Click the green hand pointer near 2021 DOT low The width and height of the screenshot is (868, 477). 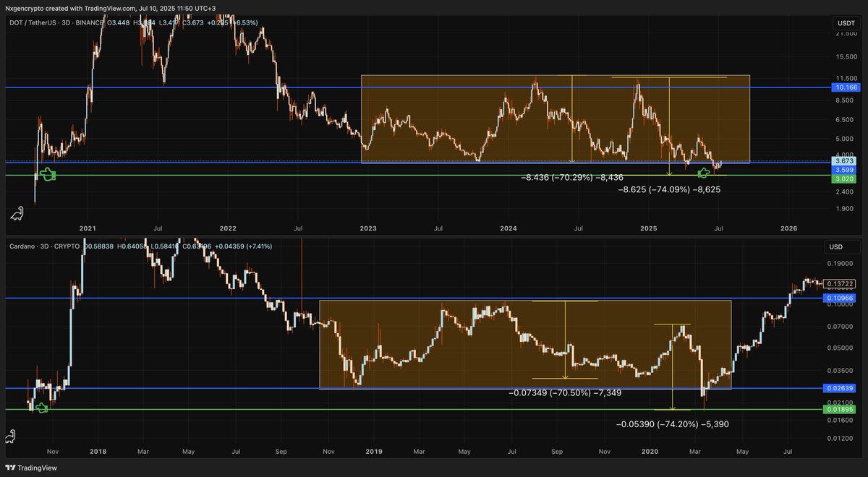pyautogui.click(x=48, y=174)
